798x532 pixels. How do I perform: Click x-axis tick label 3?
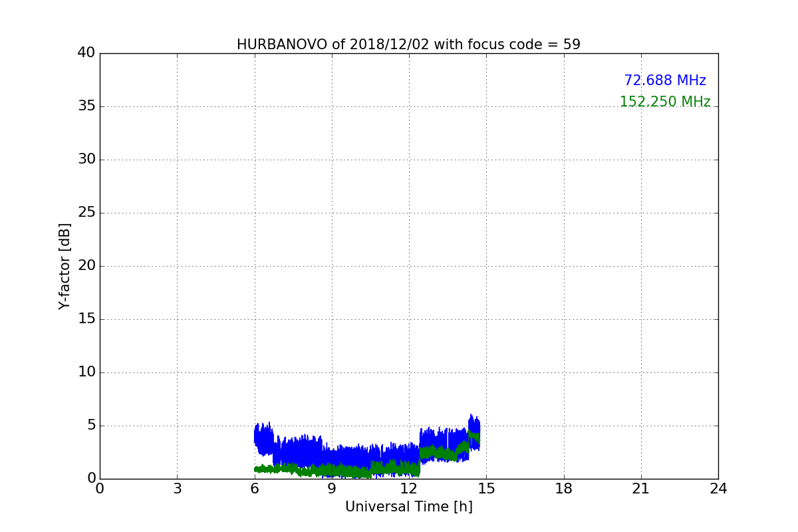click(177, 489)
